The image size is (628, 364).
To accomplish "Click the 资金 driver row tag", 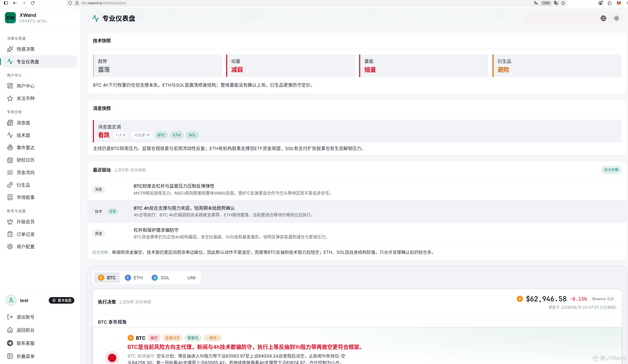I will 98,234.
